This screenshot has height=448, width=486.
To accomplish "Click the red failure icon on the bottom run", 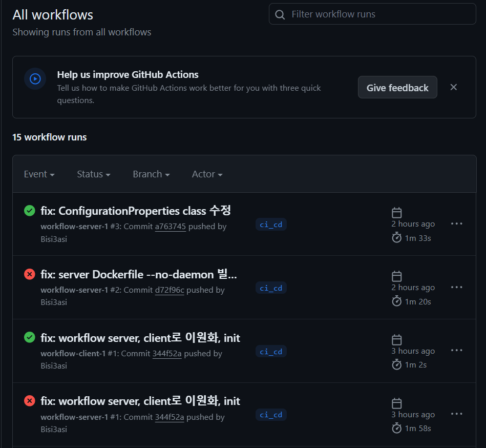I will click(x=29, y=401).
